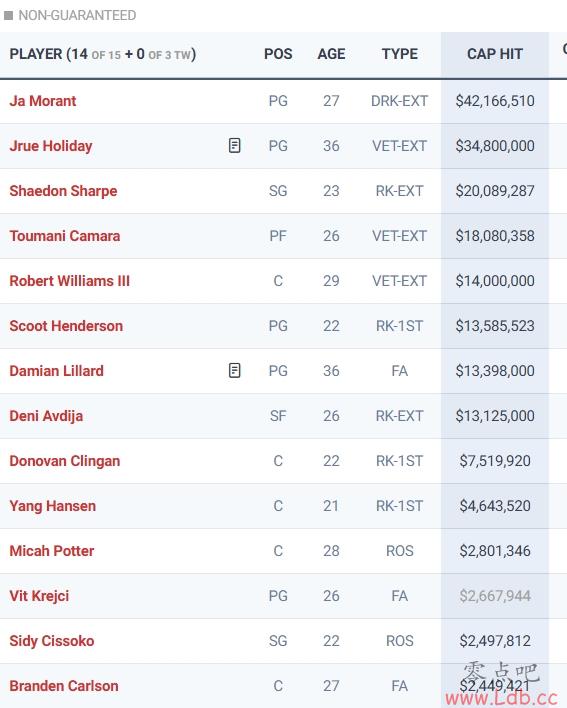Click Vit Krejci's greyed cap hit value
Viewport: 567px width, 708px height.
tap(495, 596)
